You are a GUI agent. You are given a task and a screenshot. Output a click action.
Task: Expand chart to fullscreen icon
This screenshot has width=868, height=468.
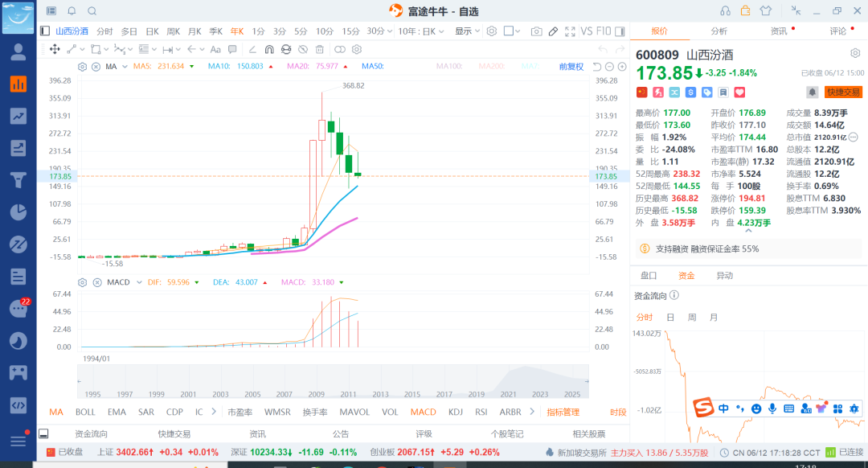coord(570,31)
